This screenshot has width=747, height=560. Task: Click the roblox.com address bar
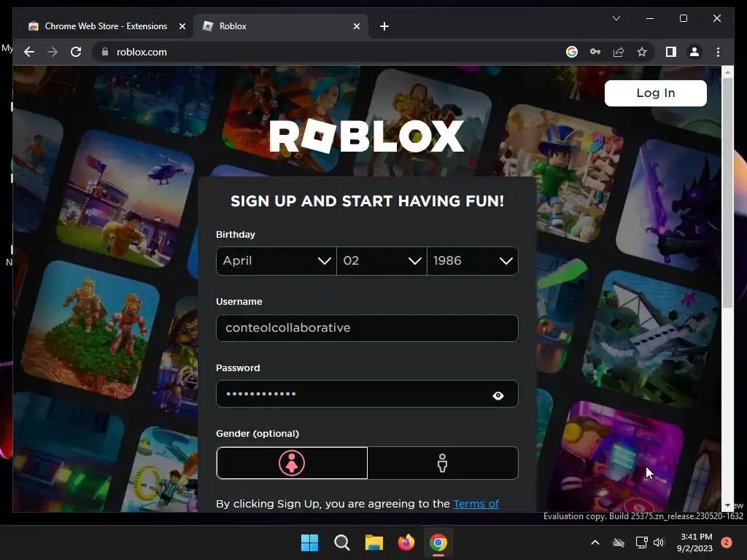pos(329,52)
